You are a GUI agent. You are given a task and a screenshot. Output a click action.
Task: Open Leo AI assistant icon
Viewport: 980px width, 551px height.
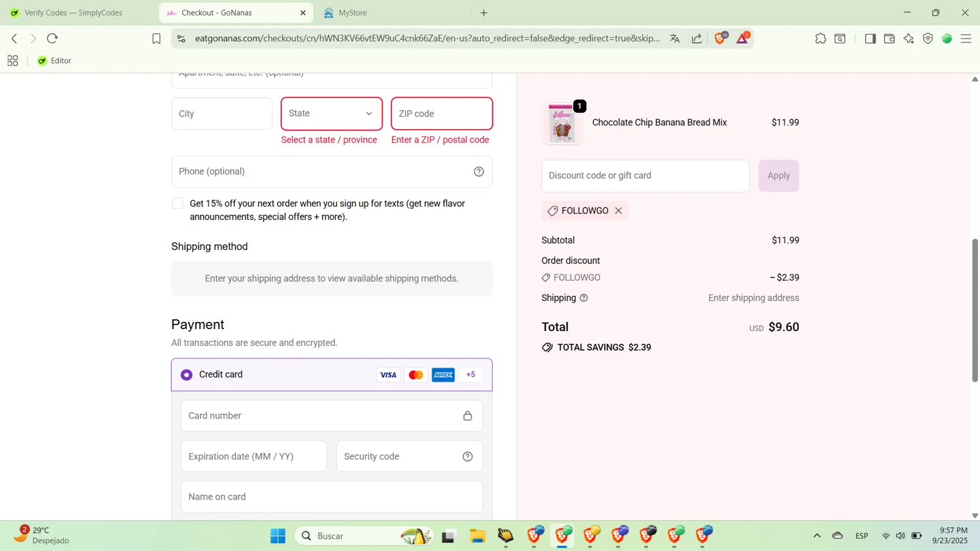(909, 39)
